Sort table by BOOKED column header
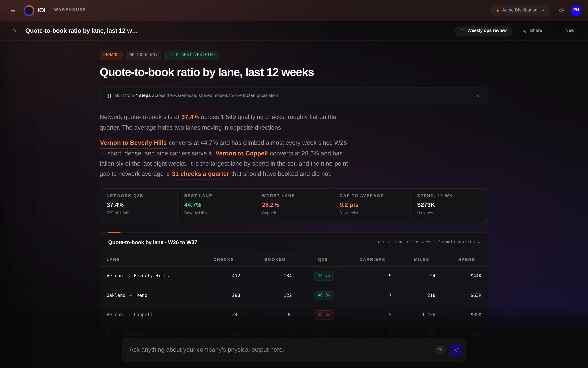The width and height of the screenshot is (588, 368). (275, 260)
